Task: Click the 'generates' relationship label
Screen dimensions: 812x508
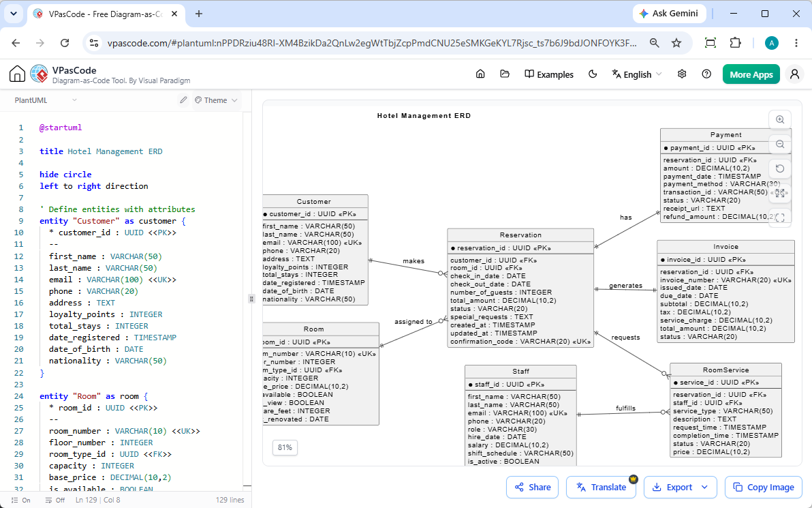Action: coord(625,286)
